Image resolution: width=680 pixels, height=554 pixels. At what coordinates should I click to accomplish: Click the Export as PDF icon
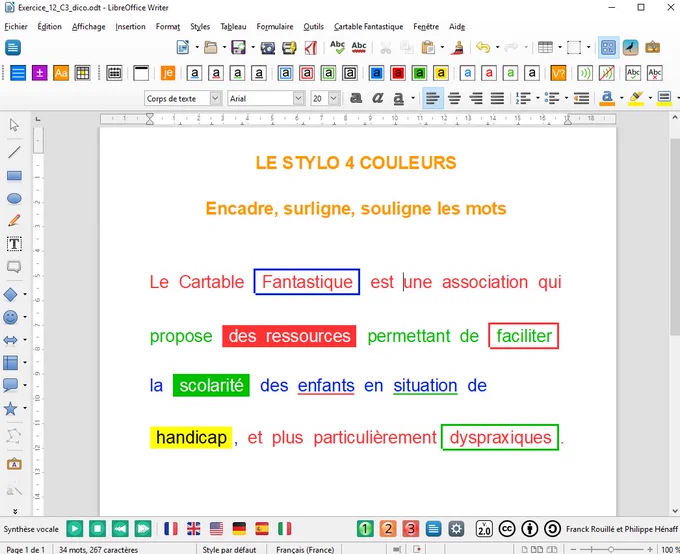click(x=311, y=47)
